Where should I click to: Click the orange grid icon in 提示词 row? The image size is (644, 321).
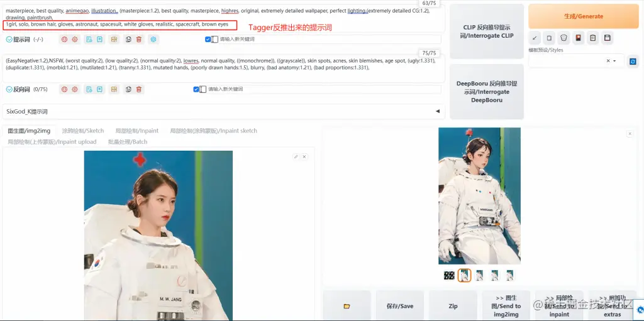click(x=114, y=40)
